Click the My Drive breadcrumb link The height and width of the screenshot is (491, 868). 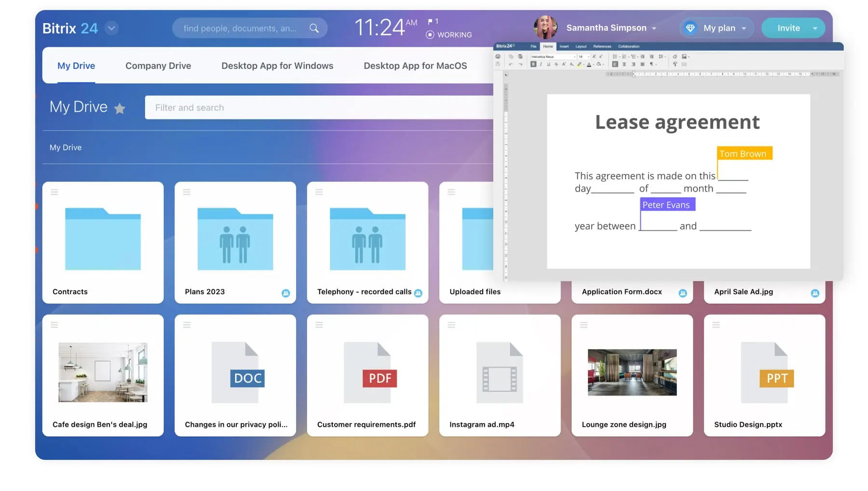66,147
